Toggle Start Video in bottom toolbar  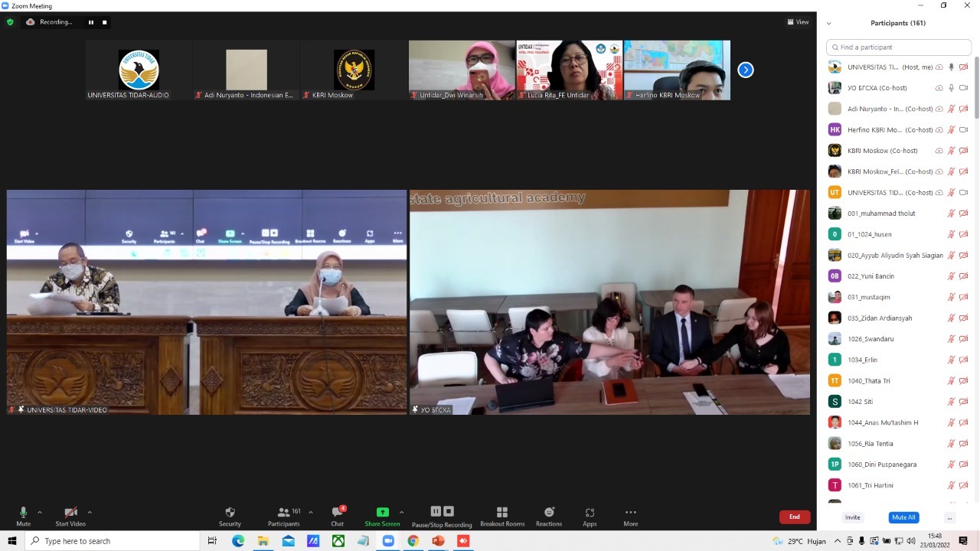(70, 516)
